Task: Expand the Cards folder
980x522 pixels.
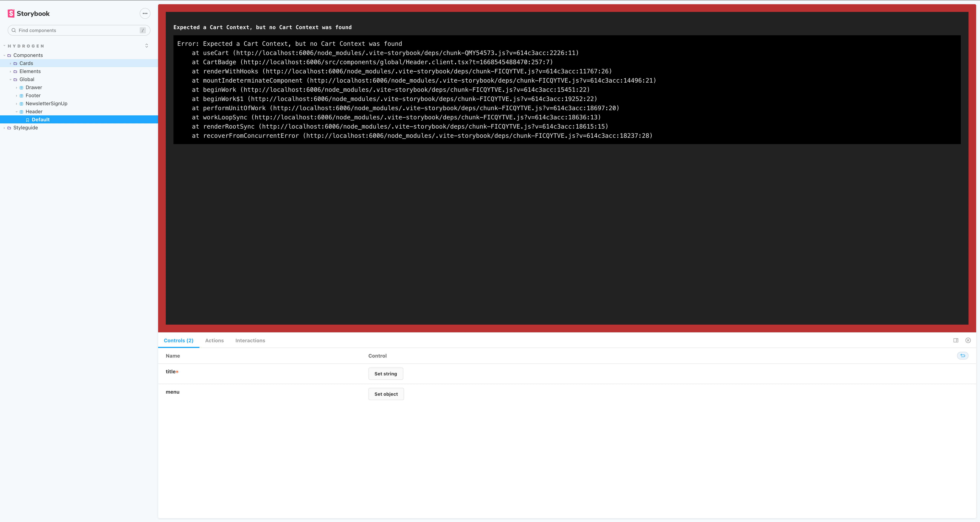Action: (x=10, y=63)
